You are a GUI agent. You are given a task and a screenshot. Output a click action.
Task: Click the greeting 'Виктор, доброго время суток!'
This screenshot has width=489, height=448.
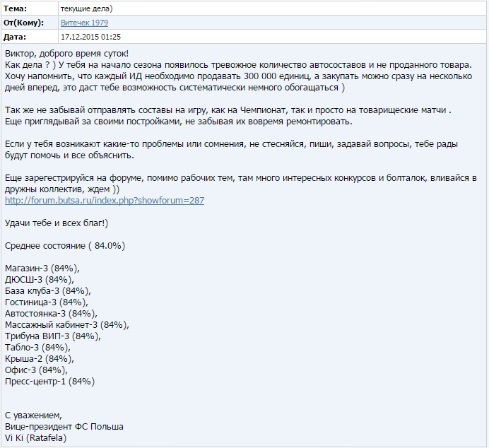click(x=66, y=54)
